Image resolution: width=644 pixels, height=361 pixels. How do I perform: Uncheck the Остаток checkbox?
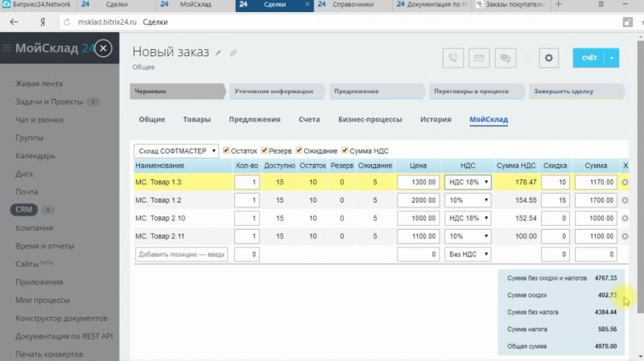tap(227, 150)
